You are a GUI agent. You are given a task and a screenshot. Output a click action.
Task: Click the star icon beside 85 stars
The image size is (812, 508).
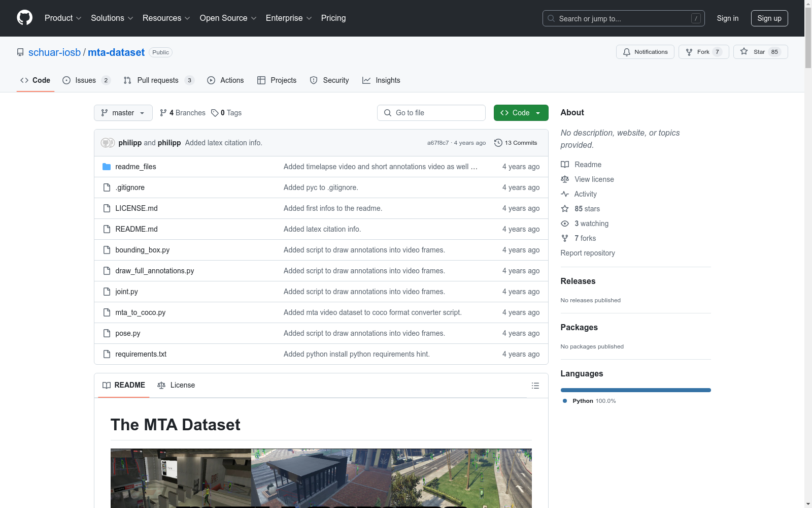(565, 209)
